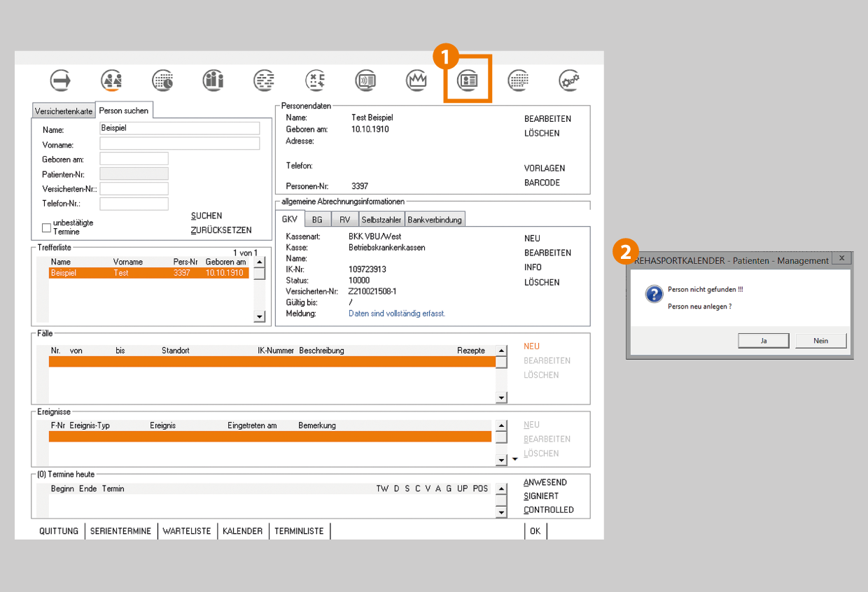Open WARTELISTE from the bottom bar
The width and height of the screenshot is (868, 592).
(x=187, y=531)
